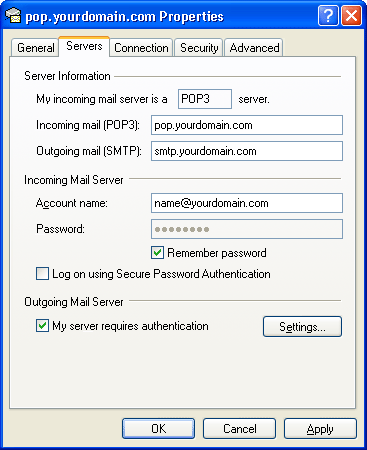Close the Properties dialog with red X
The height and width of the screenshot is (450, 367).
point(351,15)
